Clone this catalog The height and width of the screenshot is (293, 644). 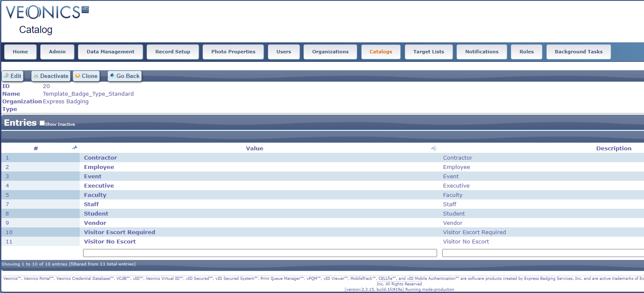(86, 76)
